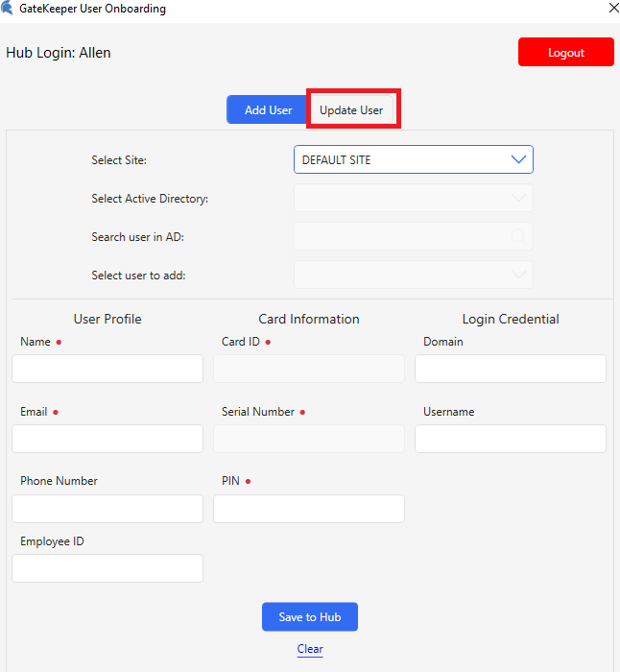Screen dimensions: 620x672
Task: Select the Add User tab
Action: coord(268,109)
